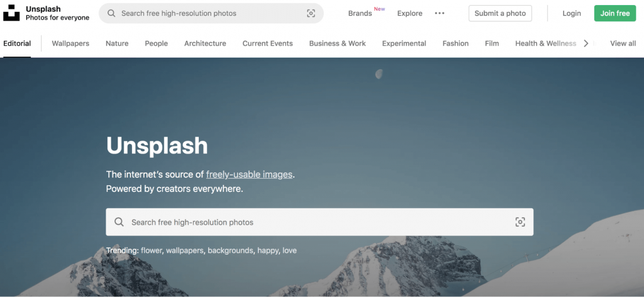Select the Editorial tab

click(17, 43)
